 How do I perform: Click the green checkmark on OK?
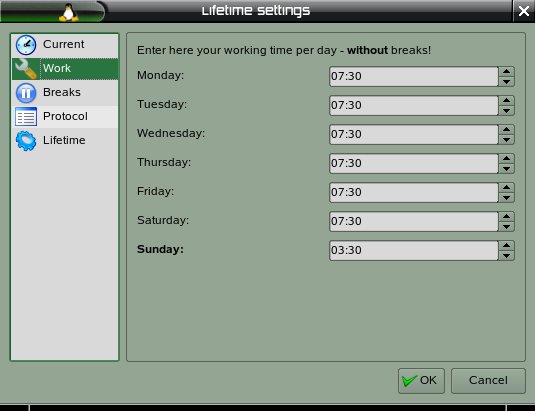[x=409, y=381]
